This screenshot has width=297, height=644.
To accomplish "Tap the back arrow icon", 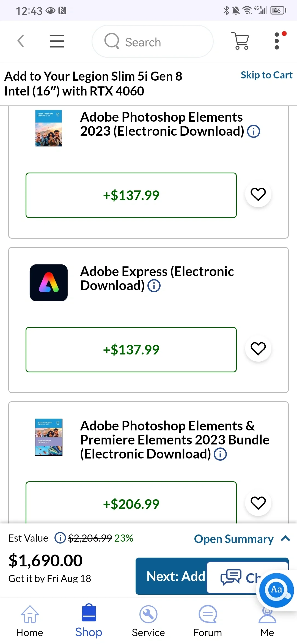I will point(21,41).
